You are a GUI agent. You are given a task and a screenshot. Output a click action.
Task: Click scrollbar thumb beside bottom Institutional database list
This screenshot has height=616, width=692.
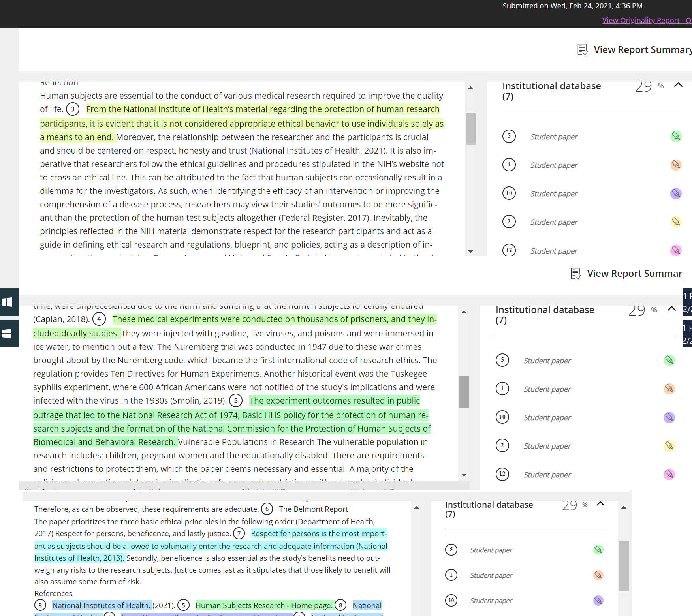point(624,566)
